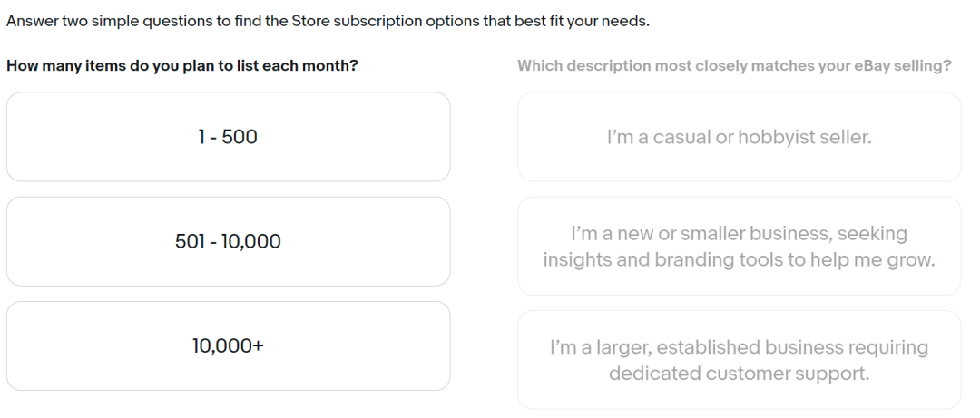
Task: Select larger, established business option
Action: (x=739, y=360)
